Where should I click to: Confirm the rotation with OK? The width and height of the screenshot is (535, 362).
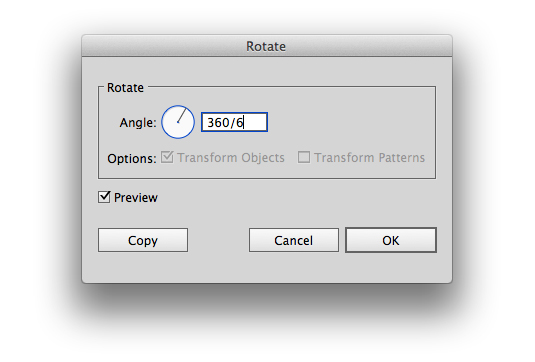click(391, 240)
